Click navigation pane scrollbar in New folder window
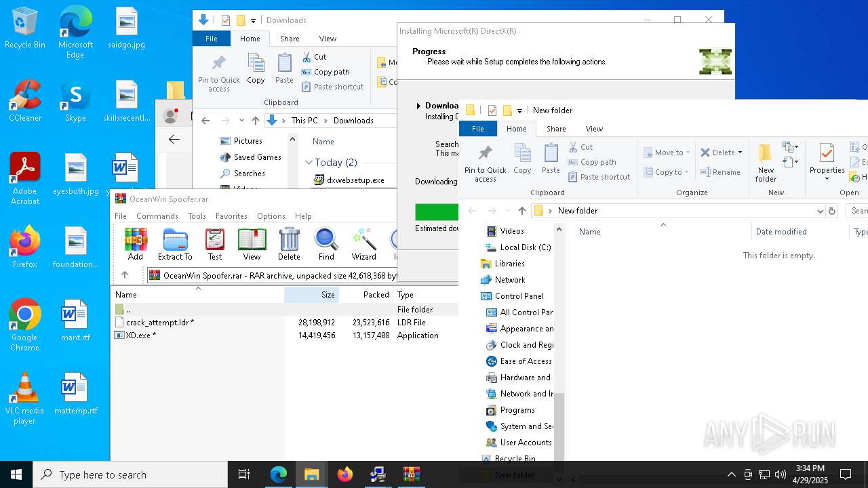Screen dimensions: 868x488 (x=559, y=434)
